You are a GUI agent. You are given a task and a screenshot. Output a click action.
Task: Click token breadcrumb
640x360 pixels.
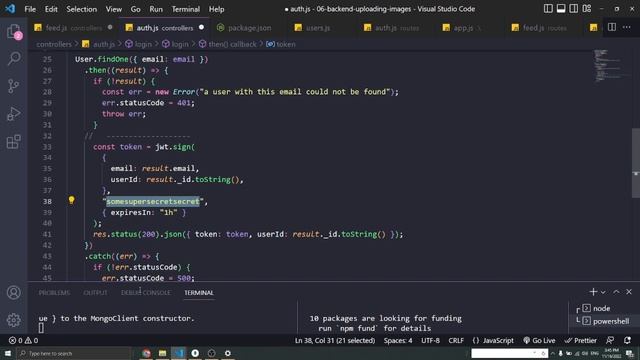pyautogui.click(x=281, y=44)
